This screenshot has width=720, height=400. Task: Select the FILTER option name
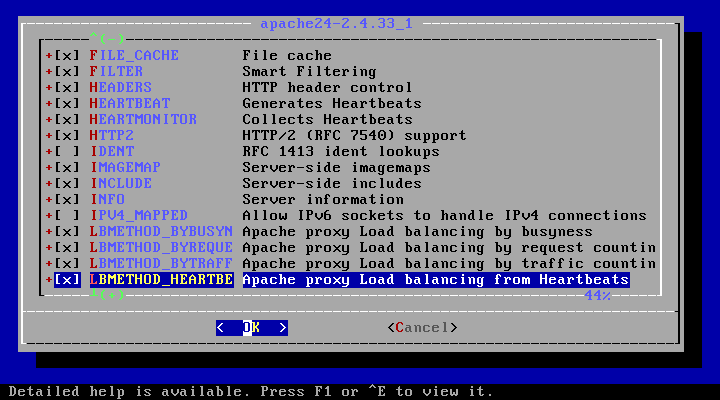(x=116, y=72)
